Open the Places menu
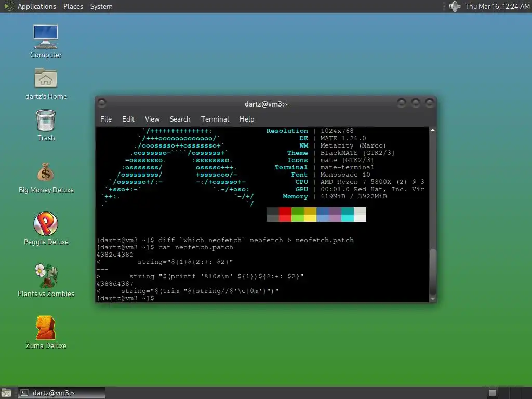 [x=73, y=6]
